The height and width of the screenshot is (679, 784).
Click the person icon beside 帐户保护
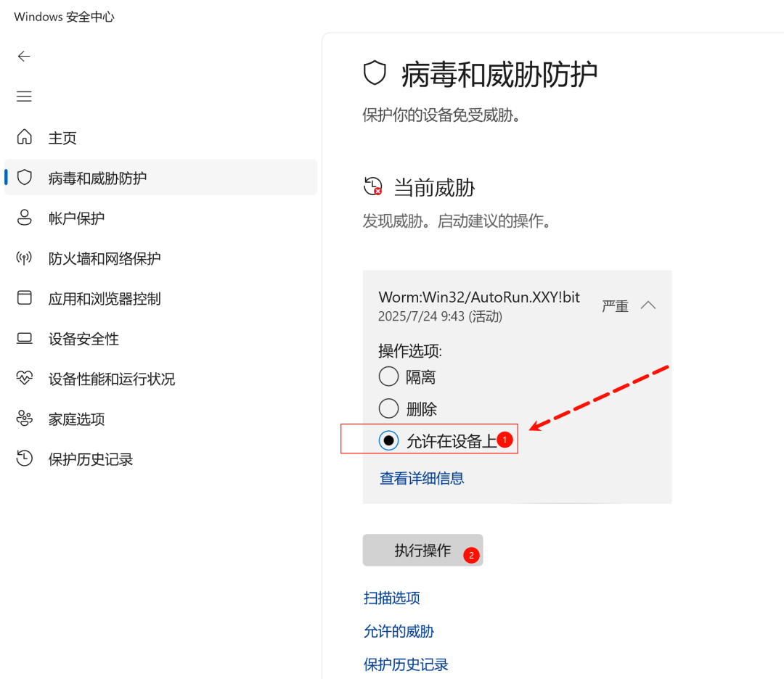coord(25,218)
